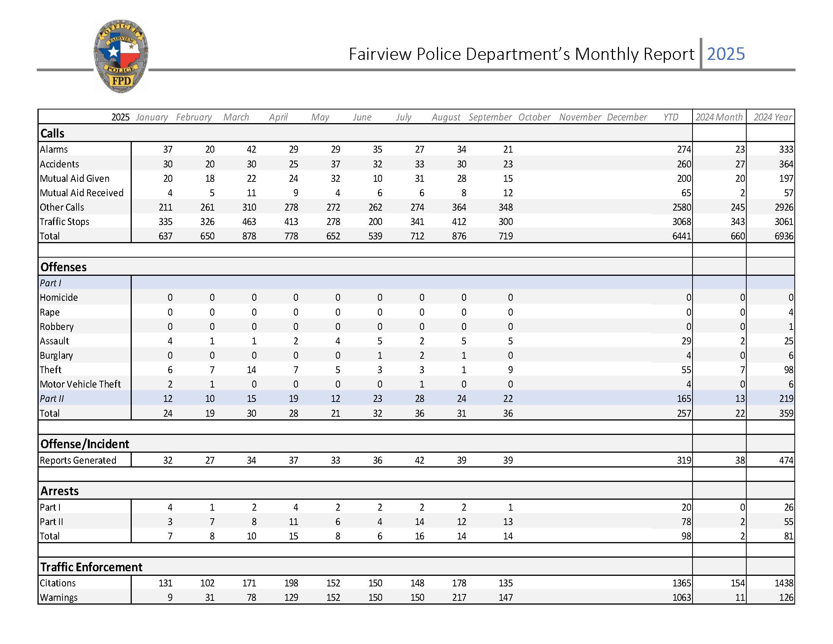The height and width of the screenshot is (644, 833).
Task: Click the Citations row label
Action: [x=58, y=583]
